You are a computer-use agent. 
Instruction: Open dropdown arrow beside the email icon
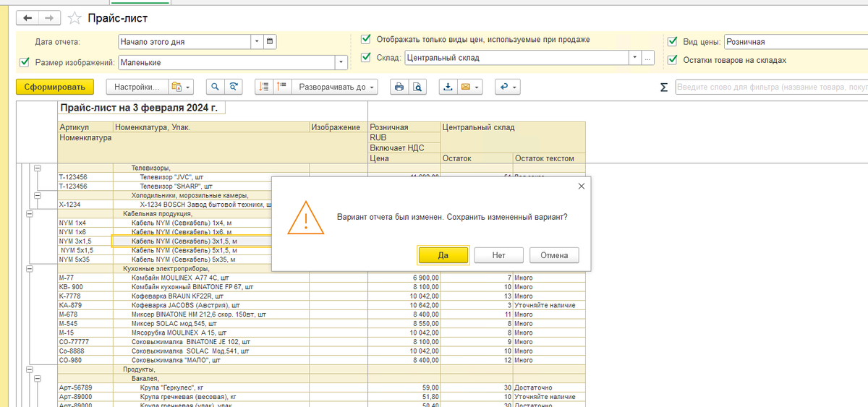(x=477, y=87)
